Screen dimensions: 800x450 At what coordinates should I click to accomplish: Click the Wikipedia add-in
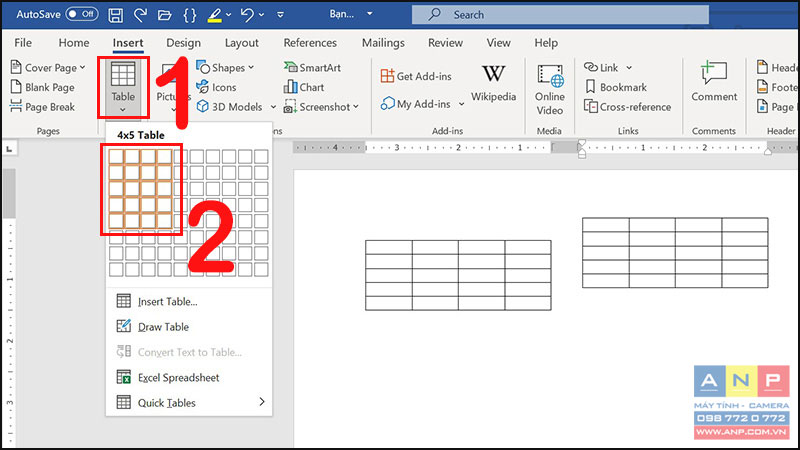pos(493,83)
